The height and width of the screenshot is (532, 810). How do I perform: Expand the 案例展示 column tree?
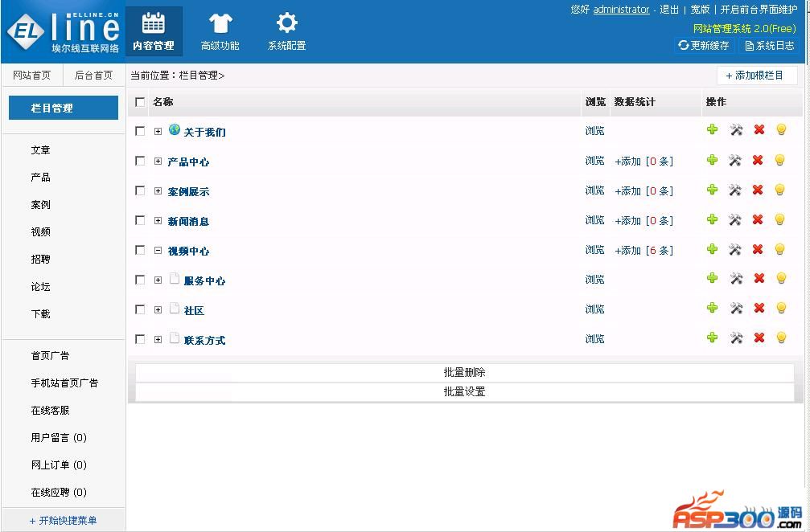click(158, 191)
